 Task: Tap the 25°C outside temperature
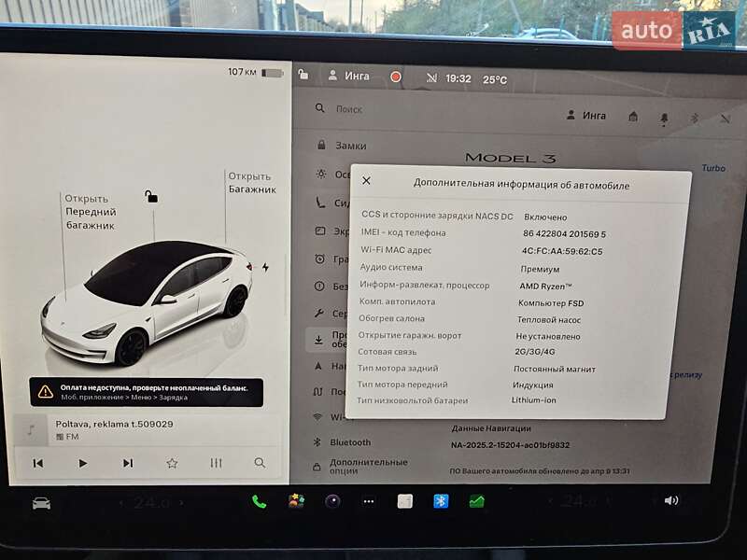click(x=495, y=80)
